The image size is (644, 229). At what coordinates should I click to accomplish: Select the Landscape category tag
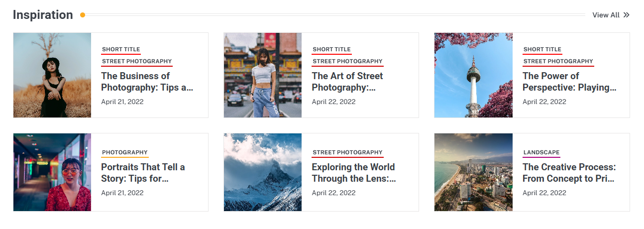click(541, 152)
